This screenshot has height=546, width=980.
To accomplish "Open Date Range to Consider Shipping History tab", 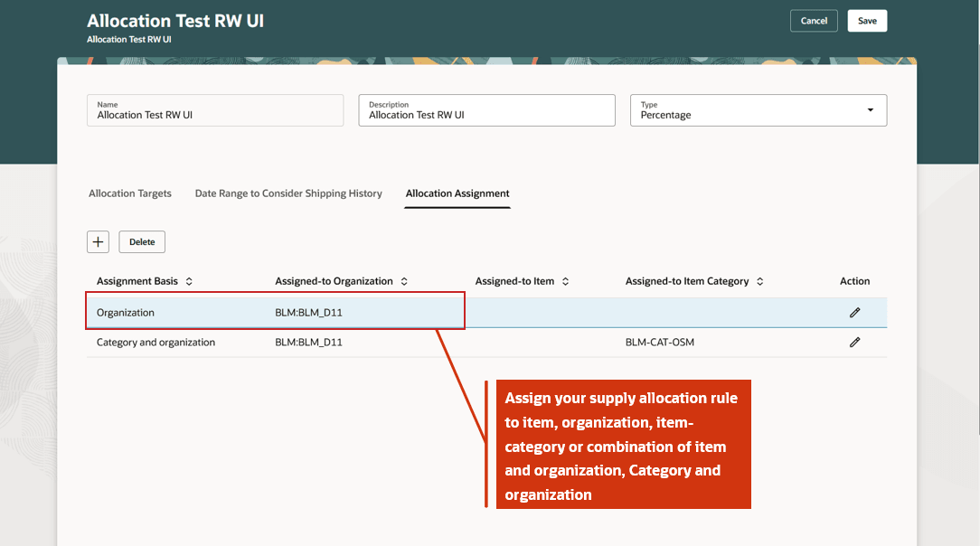I will click(288, 193).
